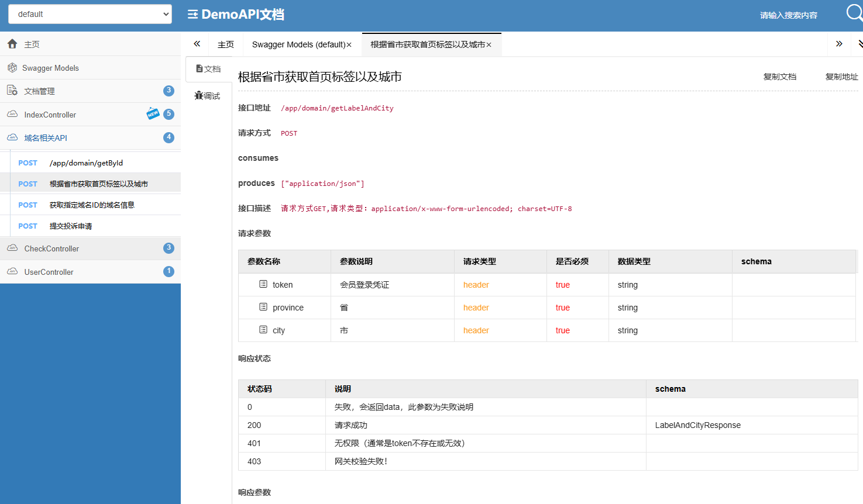
Task: Click the Swagger Models cube icon
Action: 12,68
